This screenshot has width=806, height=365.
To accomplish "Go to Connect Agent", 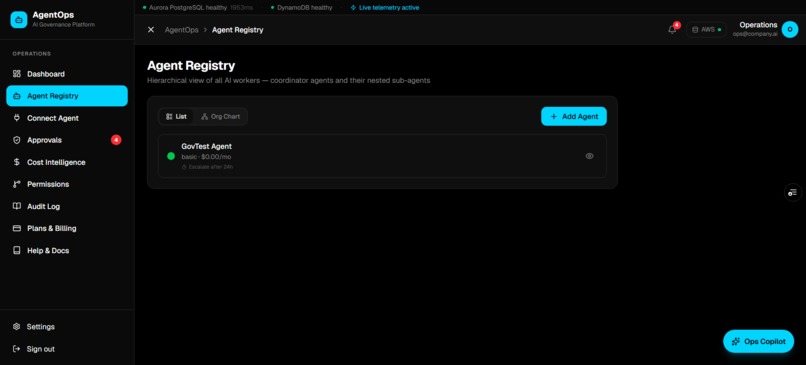I will click(67, 118).
